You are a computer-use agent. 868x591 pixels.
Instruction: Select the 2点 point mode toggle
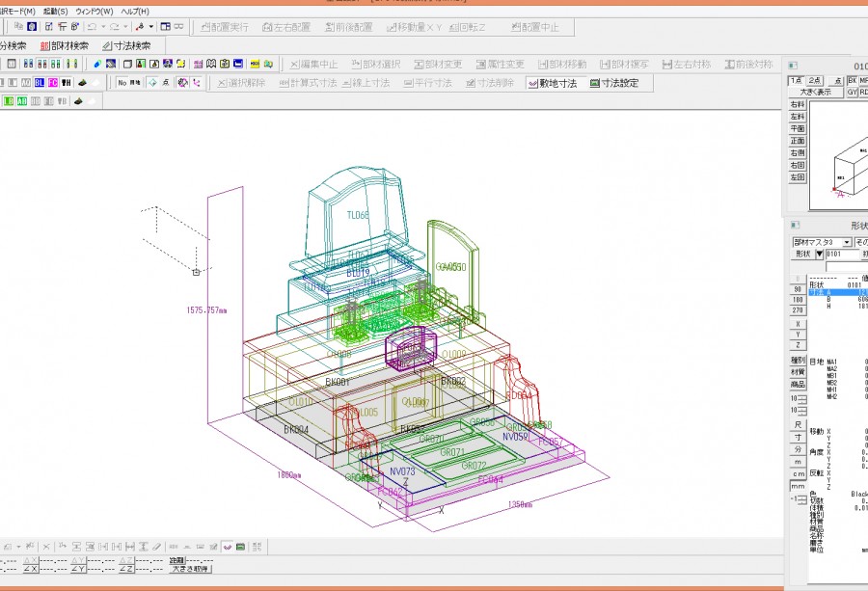pos(815,81)
